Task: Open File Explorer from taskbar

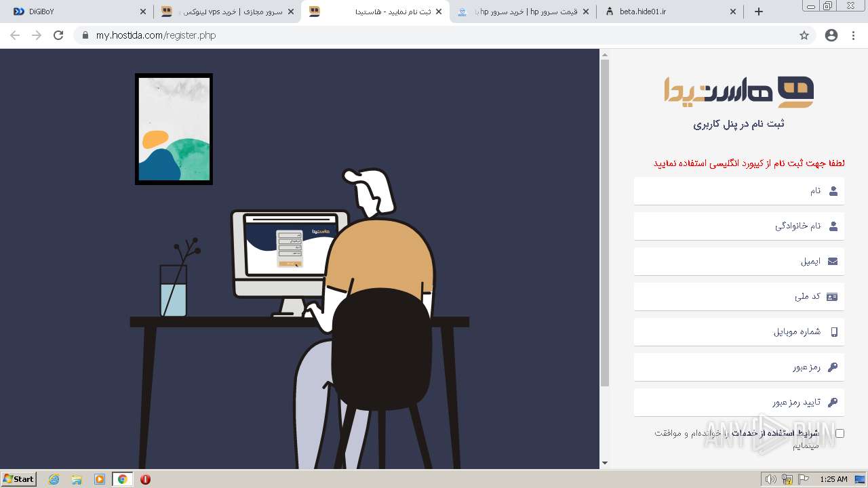Action: 77,479
